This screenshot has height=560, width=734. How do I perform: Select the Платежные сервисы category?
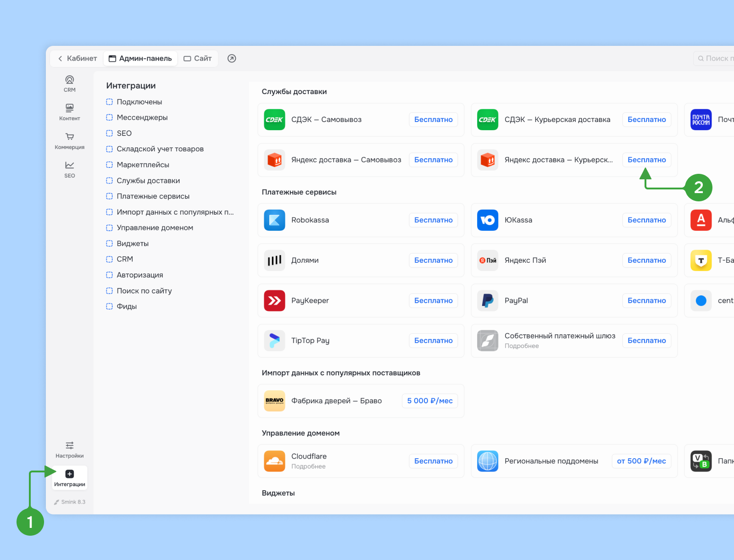(x=148, y=196)
